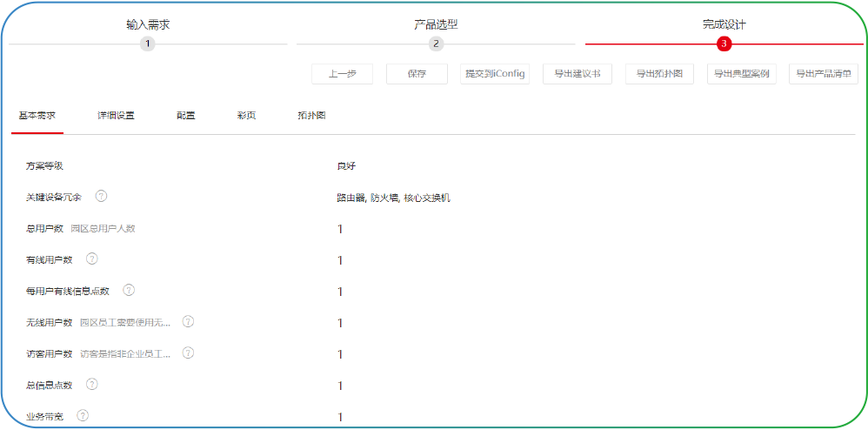Click the 保存 button
This screenshot has width=868, height=430.
[417, 74]
